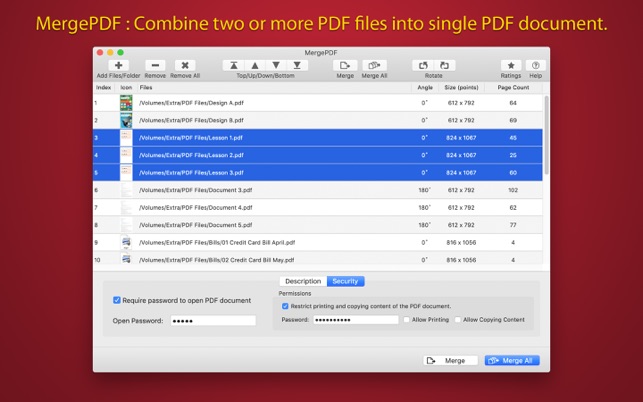Image resolution: width=643 pixels, height=402 pixels.
Task: Click the Remove minus icon in the toolbar
Action: 155,65
